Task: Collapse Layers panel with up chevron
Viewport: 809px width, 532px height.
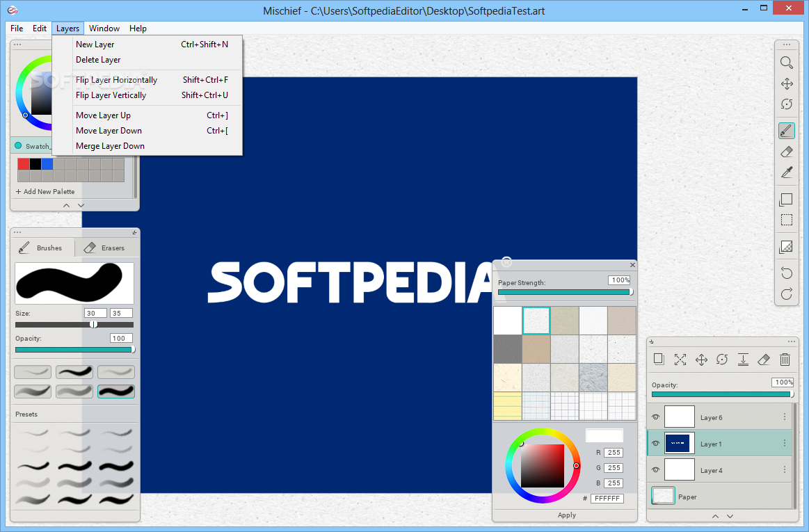Action: click(x=715, y=516)
